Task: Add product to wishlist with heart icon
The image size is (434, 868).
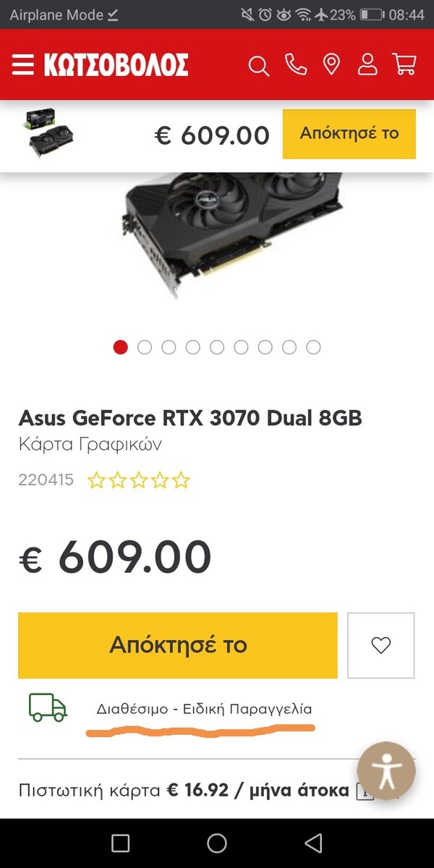Action: (x=380, y=645)
